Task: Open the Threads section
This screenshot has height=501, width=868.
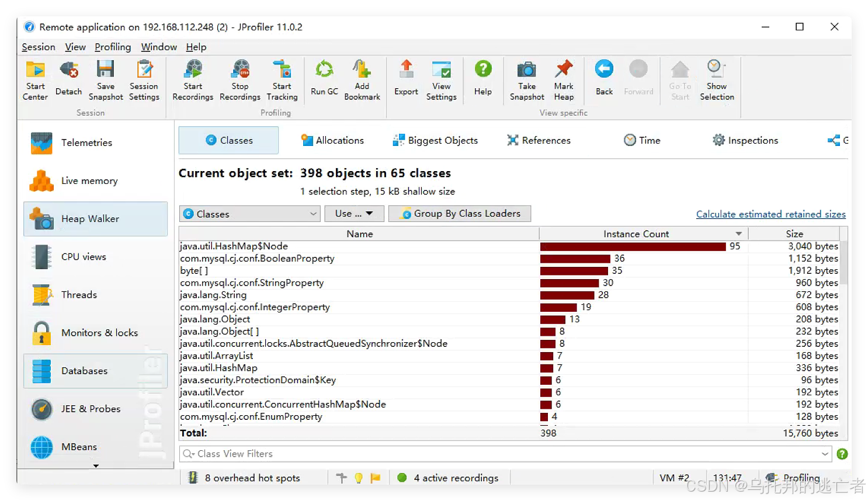Action: 95,295
